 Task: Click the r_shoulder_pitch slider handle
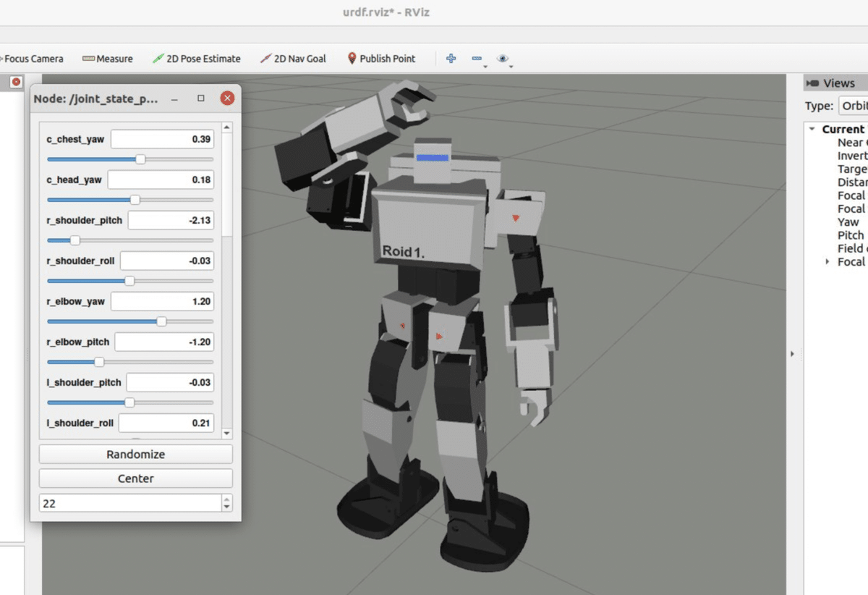pyautogui.click(x=75, y=240)
